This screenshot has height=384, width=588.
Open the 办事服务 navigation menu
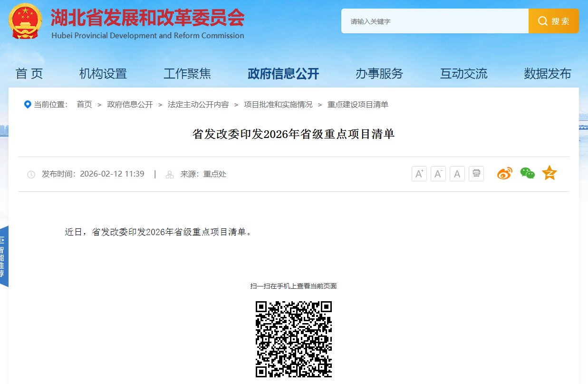coord(379,74)
